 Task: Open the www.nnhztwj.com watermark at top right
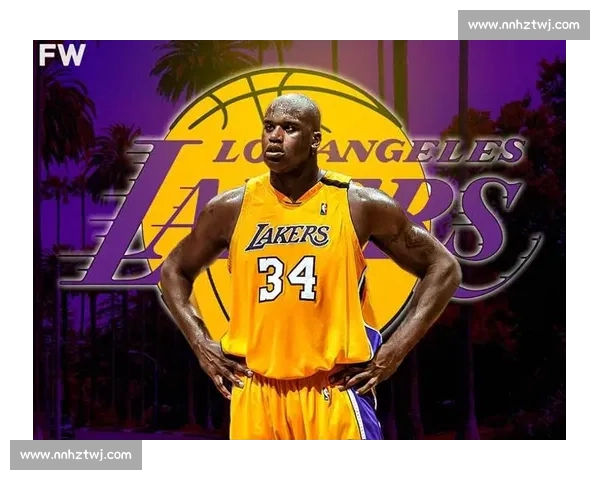tap(523, 24)
